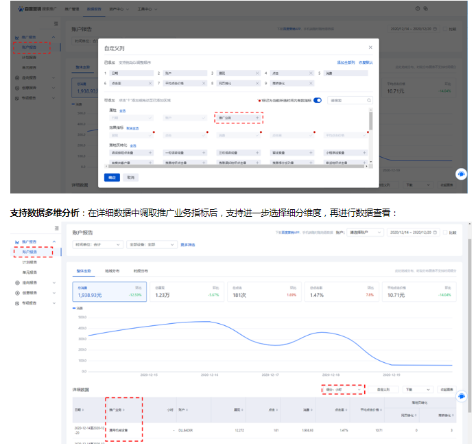The width and height of the screenshot is (476, 448).
Task: Open the chat assistant bubble beside the lower report
Action: pyautogui.click(x=461, y=396)
